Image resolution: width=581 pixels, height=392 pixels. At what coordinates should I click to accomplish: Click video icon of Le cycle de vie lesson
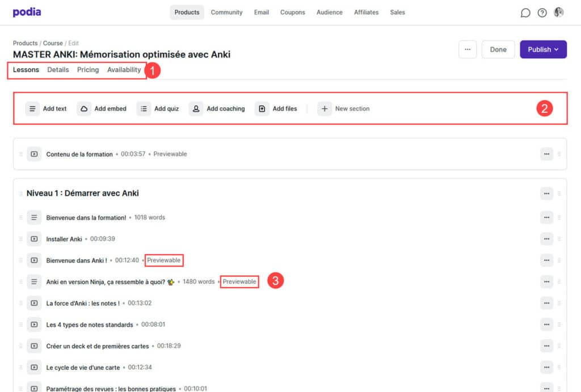[x=34, y=368]
